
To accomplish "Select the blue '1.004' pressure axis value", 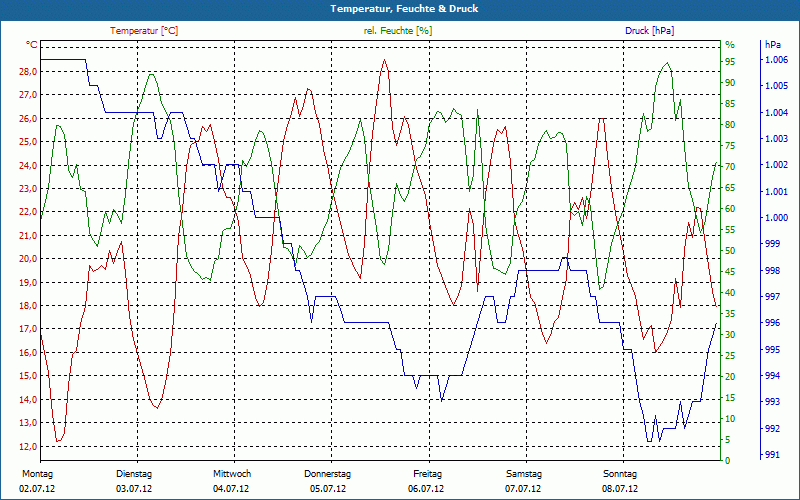I will [776, 112].
